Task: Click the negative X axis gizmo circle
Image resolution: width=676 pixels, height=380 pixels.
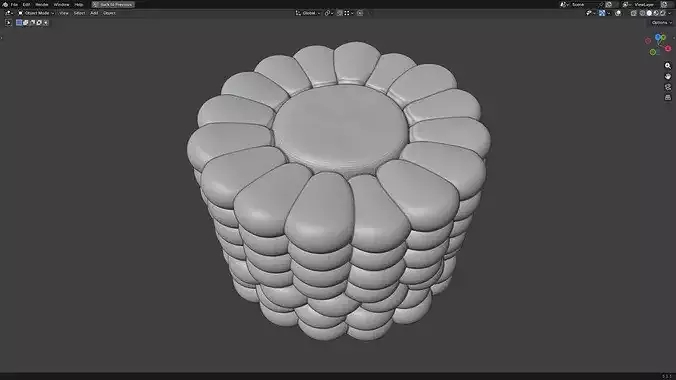Action: (648, 41)
